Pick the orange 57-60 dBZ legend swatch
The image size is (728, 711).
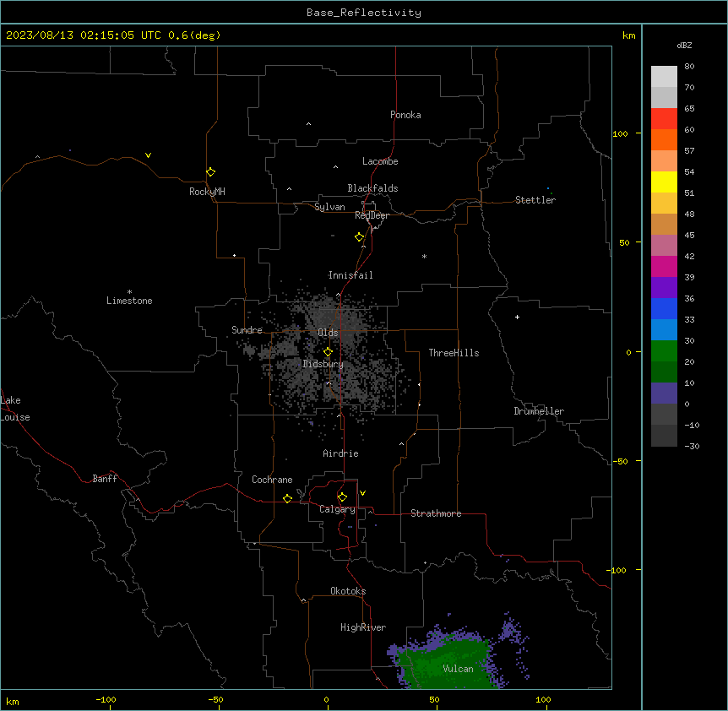[x=664, y=139]
